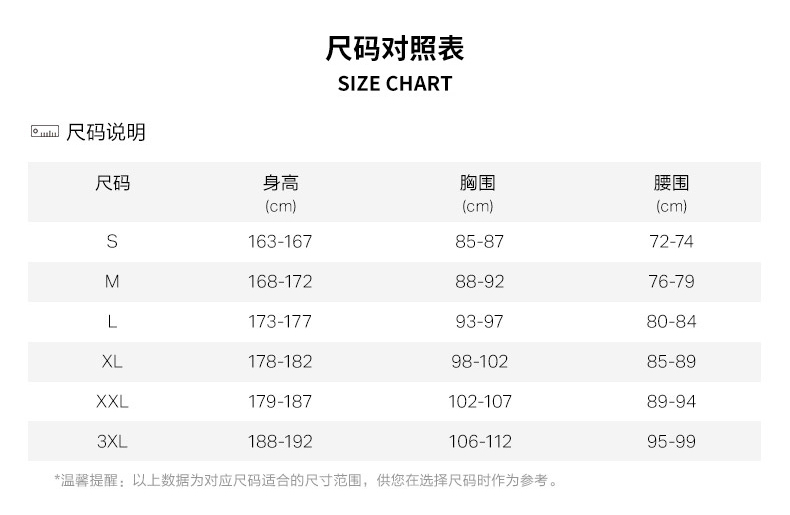Click height value 178-182

click(280, 362)
